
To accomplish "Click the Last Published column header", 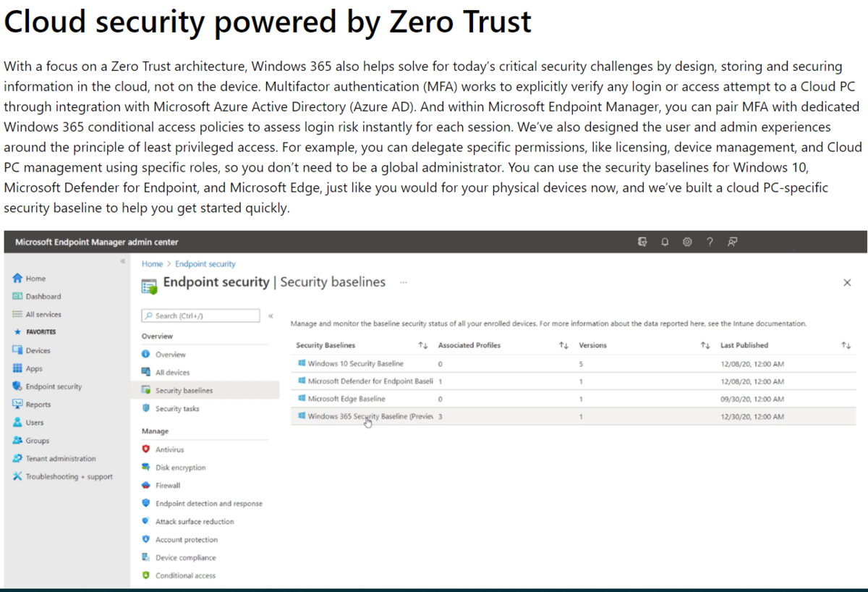I will pos(744,345).
